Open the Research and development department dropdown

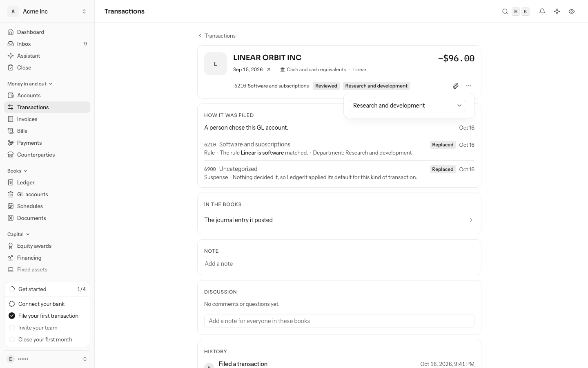click(x=408, y=105)
